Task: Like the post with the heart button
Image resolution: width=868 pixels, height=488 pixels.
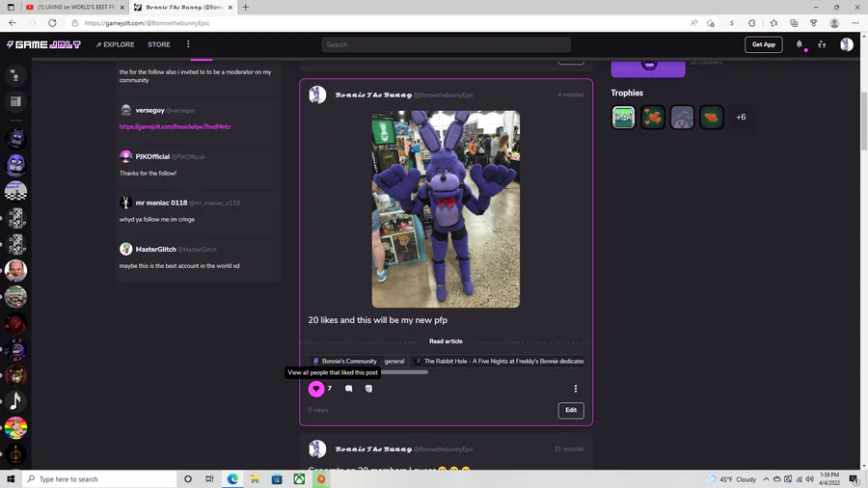Action: (x=316, y=389)
